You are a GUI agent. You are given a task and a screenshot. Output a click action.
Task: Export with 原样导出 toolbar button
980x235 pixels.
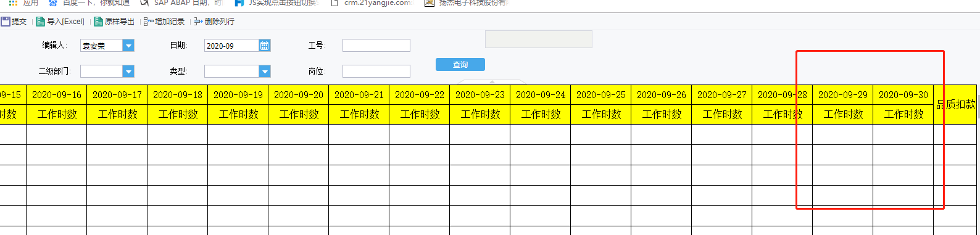[x=114, y=22]
